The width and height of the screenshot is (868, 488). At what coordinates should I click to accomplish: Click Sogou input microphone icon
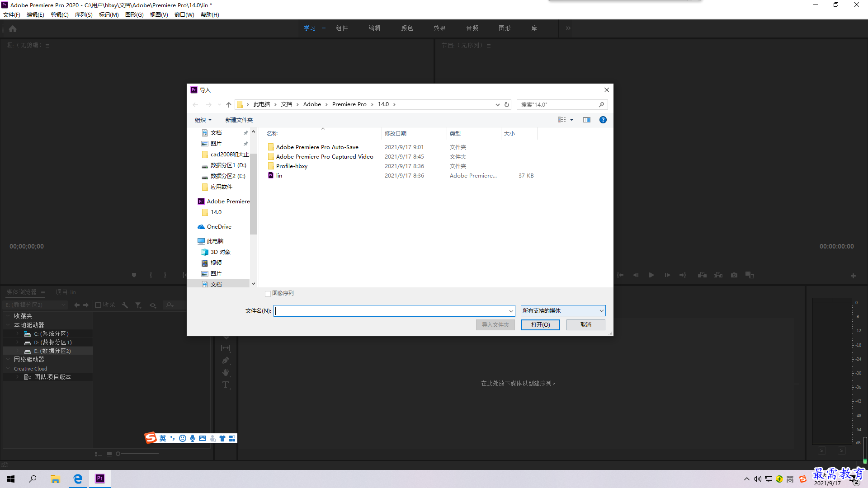pos(193,438)
